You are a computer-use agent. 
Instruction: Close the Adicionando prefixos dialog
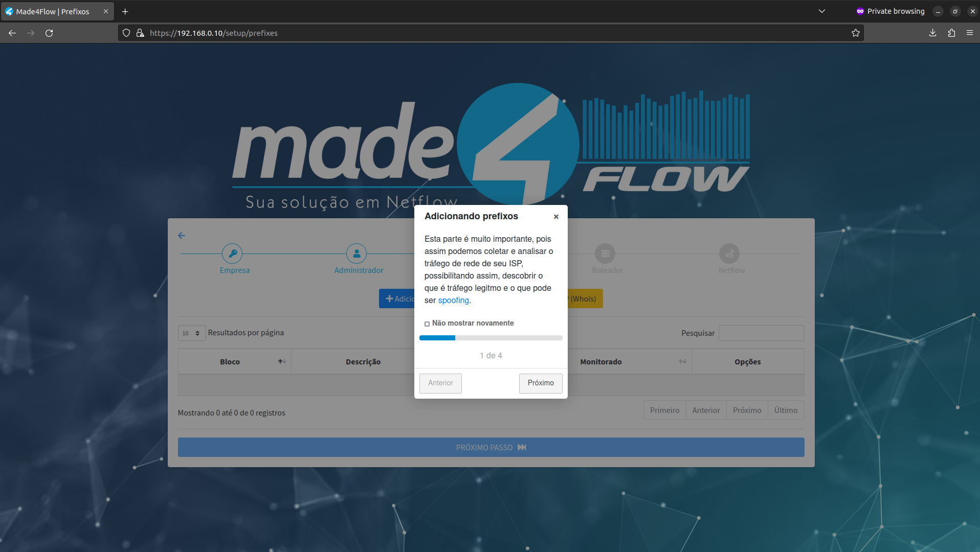point(556,217)
